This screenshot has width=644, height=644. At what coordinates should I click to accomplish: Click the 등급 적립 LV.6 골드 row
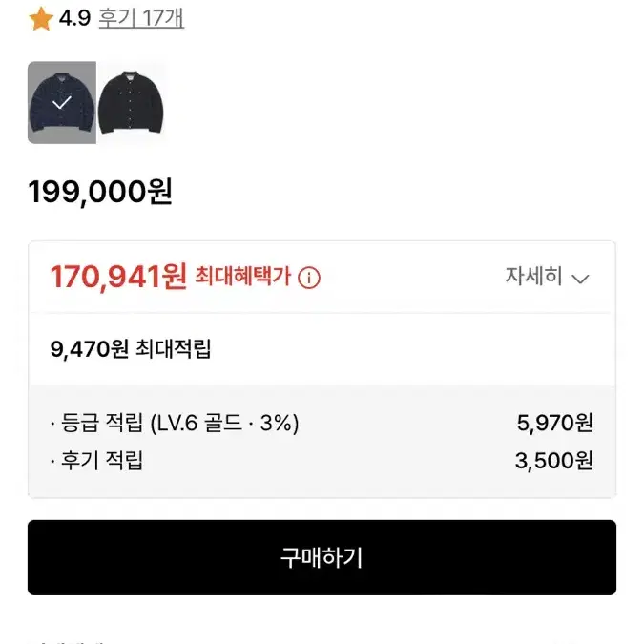(x=322, y=423)
